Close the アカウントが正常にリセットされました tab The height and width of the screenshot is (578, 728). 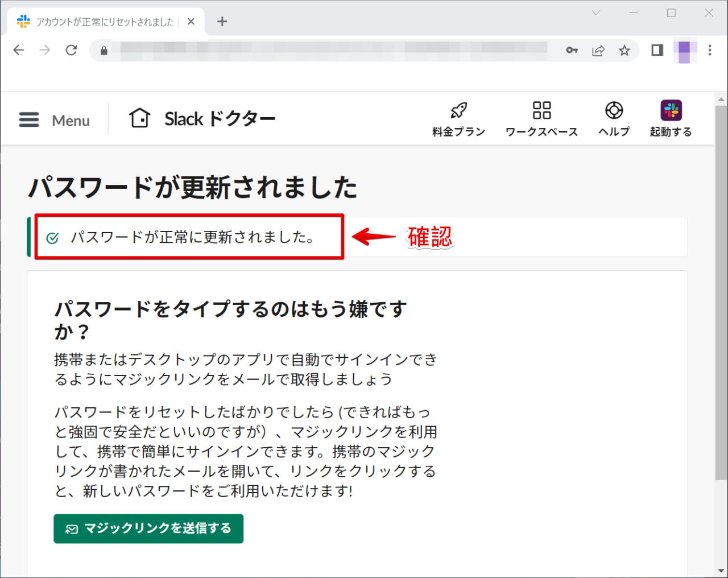(191, 22)
